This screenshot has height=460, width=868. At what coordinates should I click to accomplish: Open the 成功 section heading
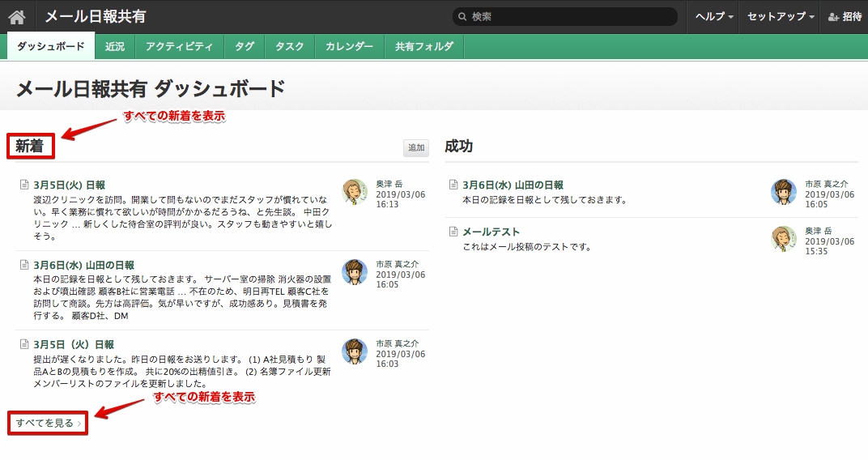(458, 146)
